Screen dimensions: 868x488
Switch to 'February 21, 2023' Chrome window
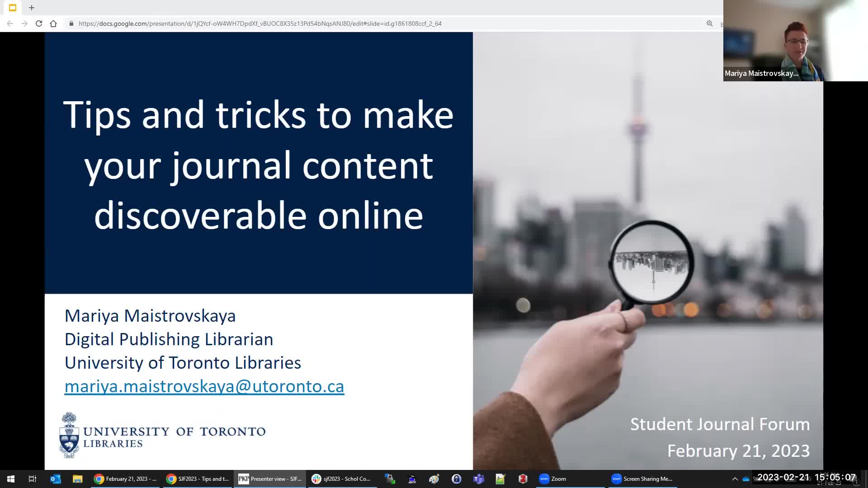[125, 479]
